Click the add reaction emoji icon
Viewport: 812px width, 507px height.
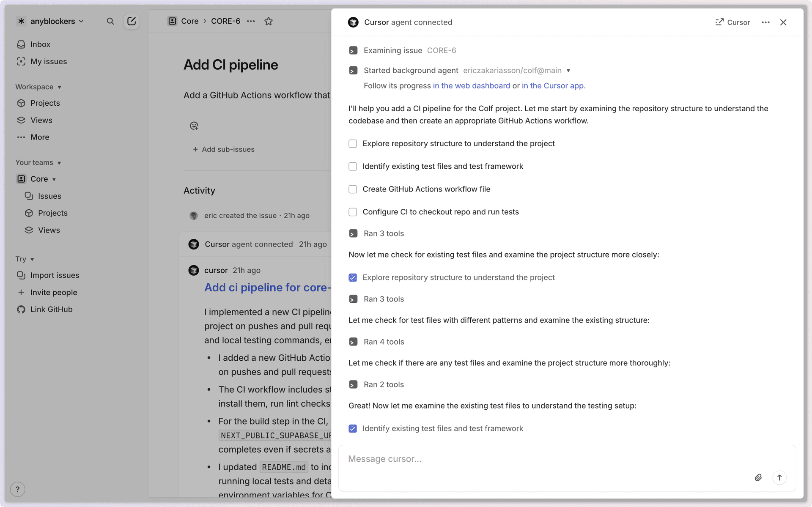coord(194,126)
